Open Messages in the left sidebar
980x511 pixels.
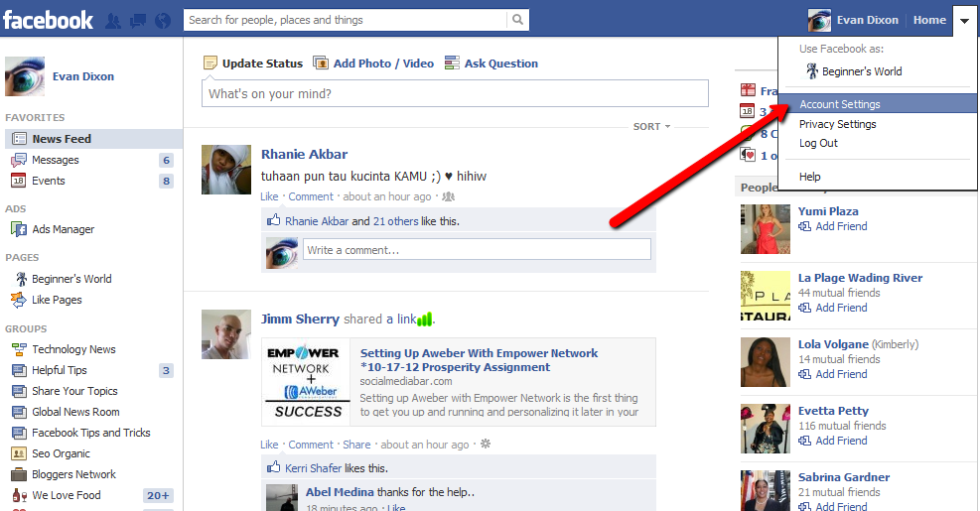[x=55, y=160]
